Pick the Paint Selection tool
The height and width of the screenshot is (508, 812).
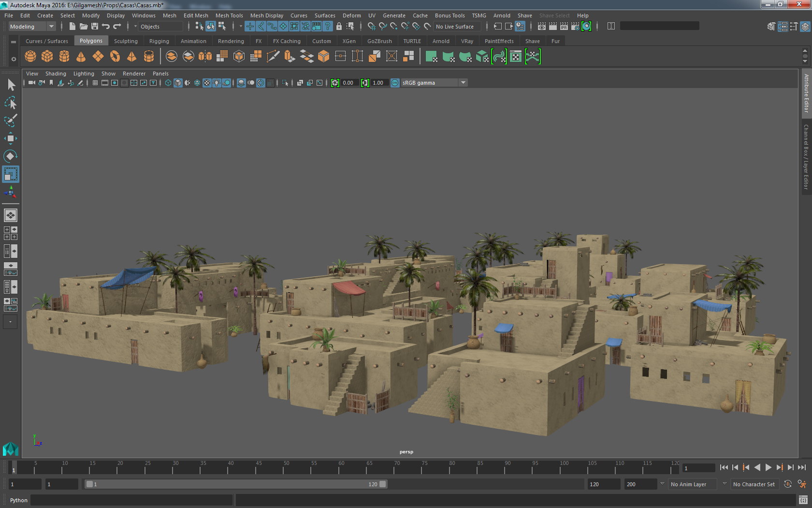(x=10, y=120)
